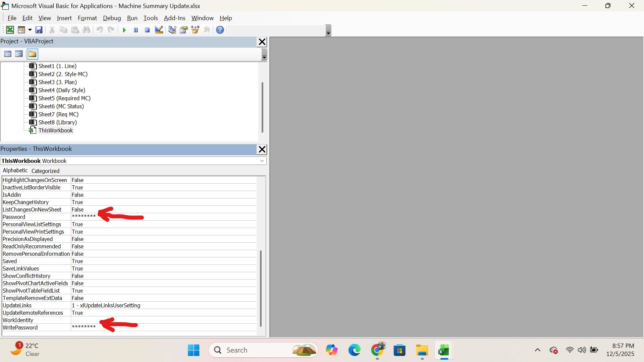
Task: Open Microsoft Edge from the taskbar
Action: tap(354, 350)
